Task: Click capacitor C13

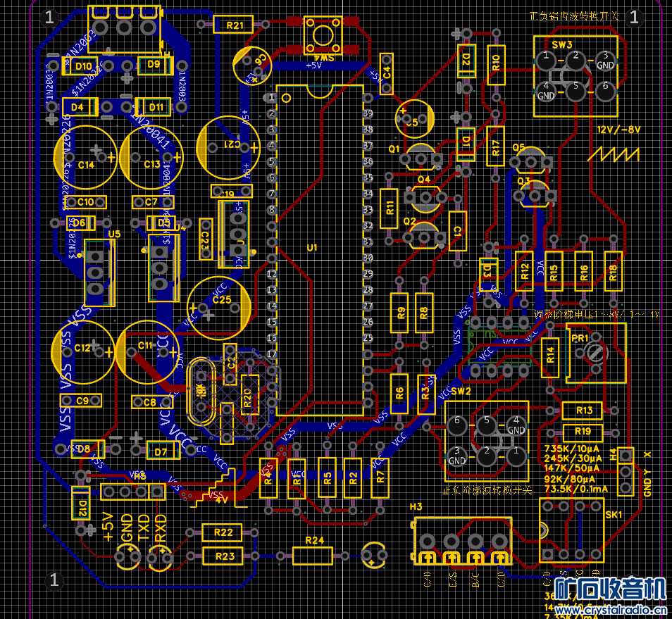Action: pos(151,157)
